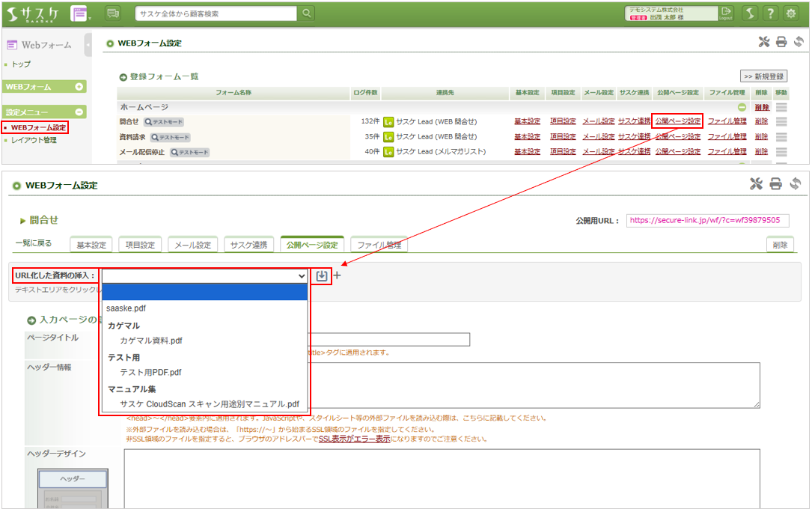Select レイアウト管理 in the sidebar

coord(34,140)
